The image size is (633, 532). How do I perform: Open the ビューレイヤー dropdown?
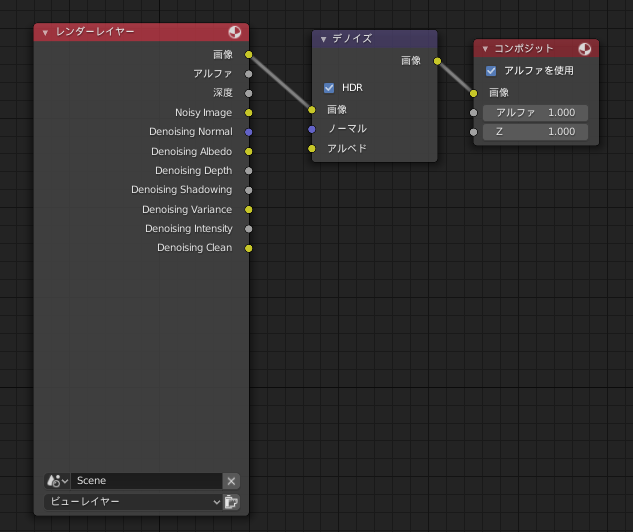[x=133, y=502]
